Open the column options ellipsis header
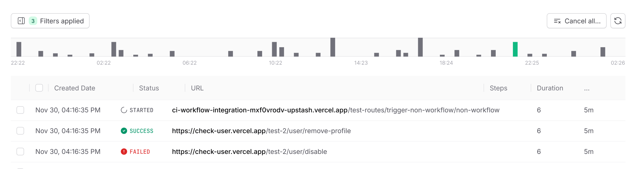This screenshot has height=169, width=644. point(587,88)
